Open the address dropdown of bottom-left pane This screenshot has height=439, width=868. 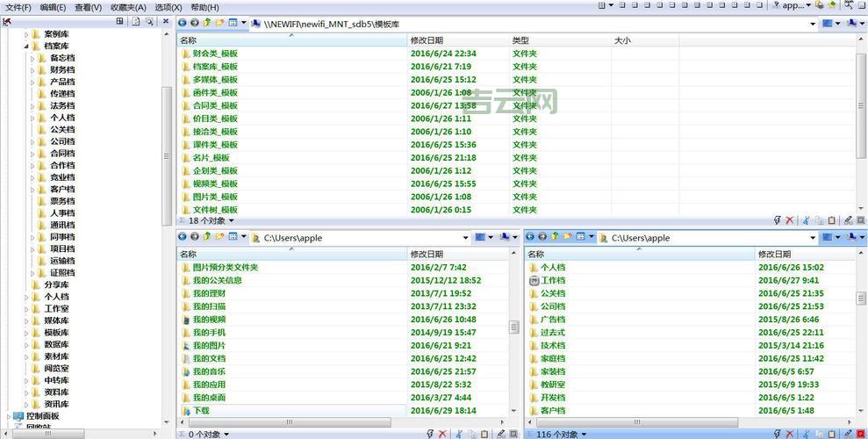[465, 238]
